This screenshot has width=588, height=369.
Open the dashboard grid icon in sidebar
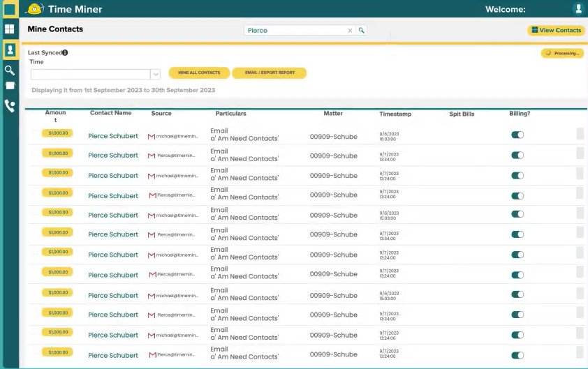coord(10,29)
